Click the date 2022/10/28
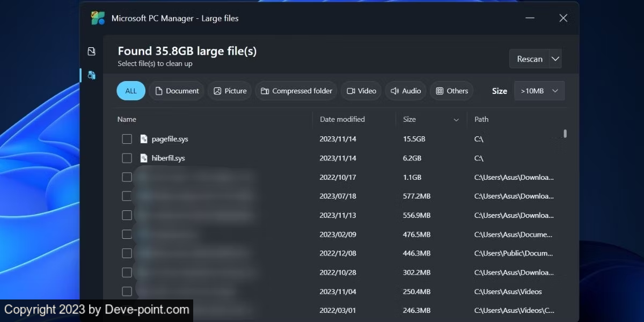 point(338,273)
